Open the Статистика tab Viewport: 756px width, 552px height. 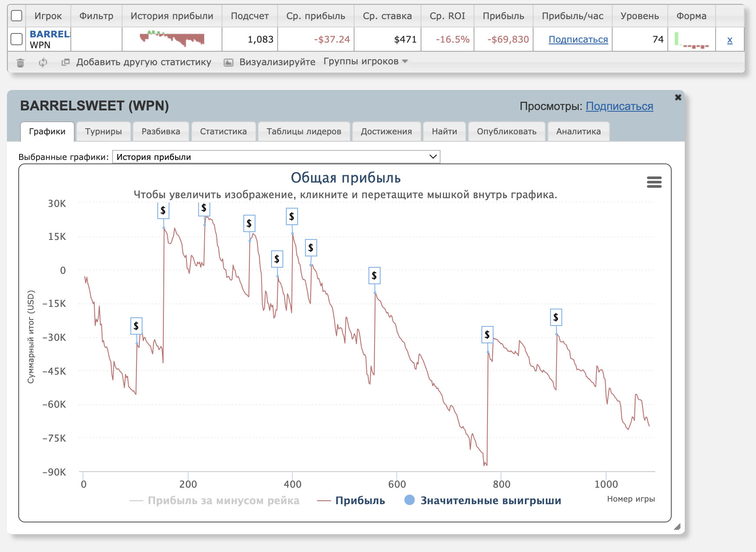(x=223, y=131)
